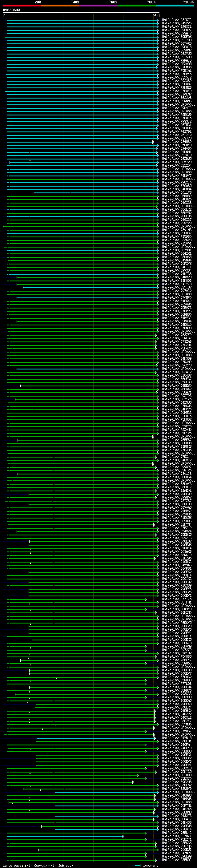Click cyan alignment bar of UniRef100_B2YHZ1

[x=66, y=836]
